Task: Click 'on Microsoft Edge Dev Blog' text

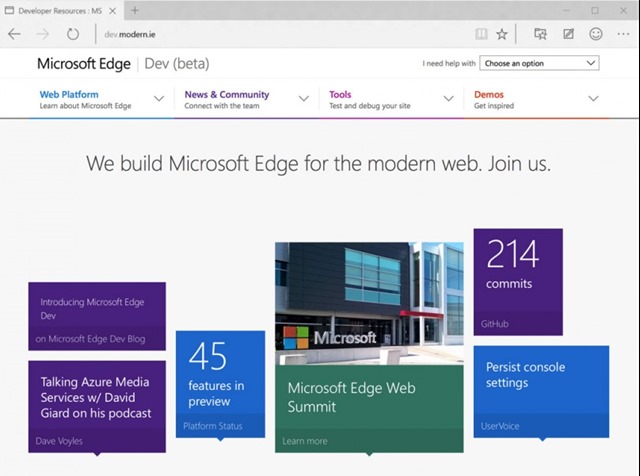Action: coord(90,339)
